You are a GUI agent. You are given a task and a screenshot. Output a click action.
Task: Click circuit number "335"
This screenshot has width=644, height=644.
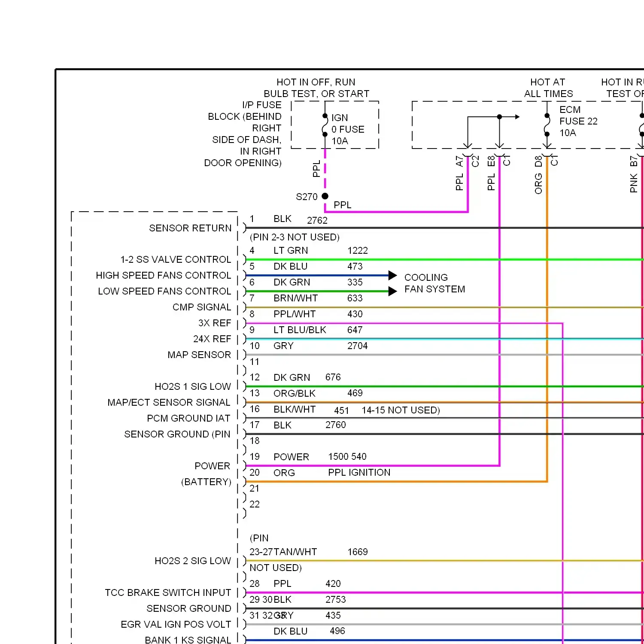click(355, 282)
